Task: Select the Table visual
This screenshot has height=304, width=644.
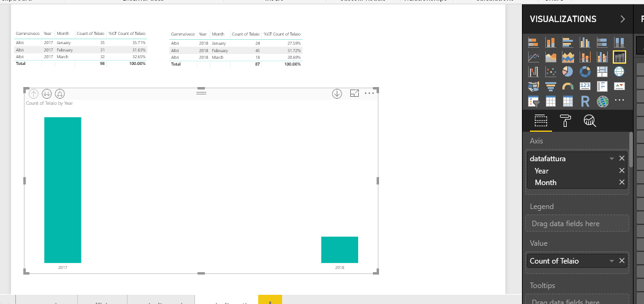Action: point(550,101)
